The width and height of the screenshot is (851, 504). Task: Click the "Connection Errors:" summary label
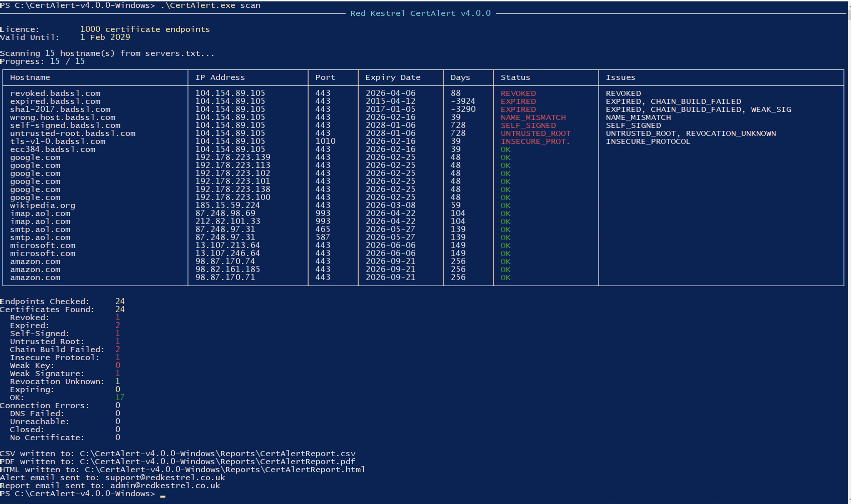click(x=45, y=405)
